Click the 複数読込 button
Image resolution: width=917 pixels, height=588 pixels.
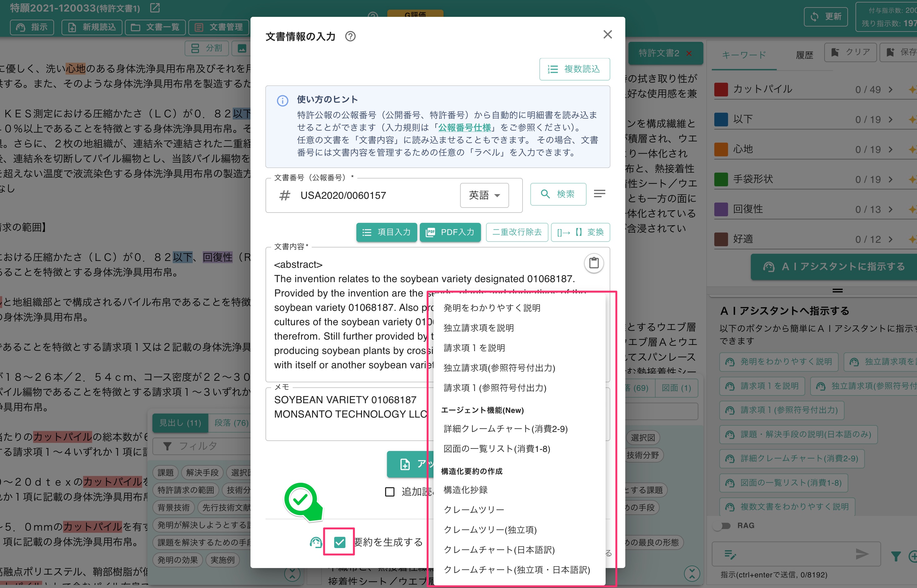(574, 69)
